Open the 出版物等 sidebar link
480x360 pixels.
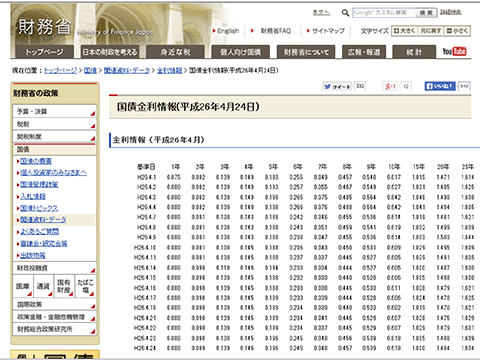click(33, 255)
